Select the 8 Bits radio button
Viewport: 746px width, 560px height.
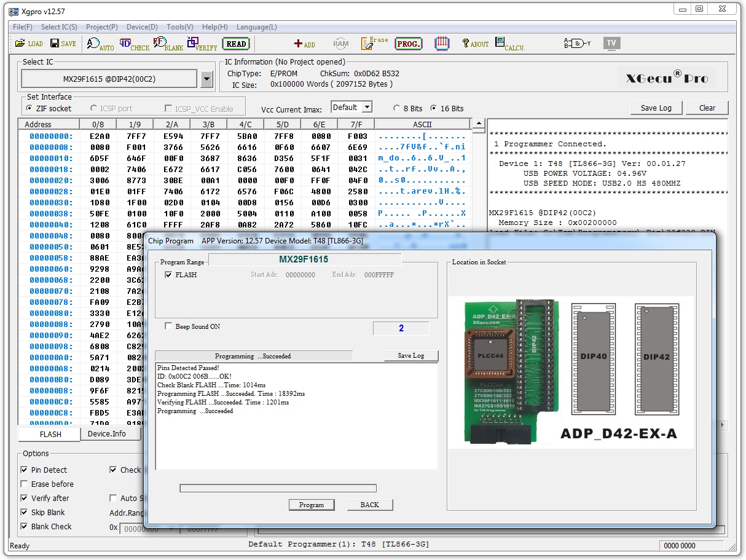point(396,109)
